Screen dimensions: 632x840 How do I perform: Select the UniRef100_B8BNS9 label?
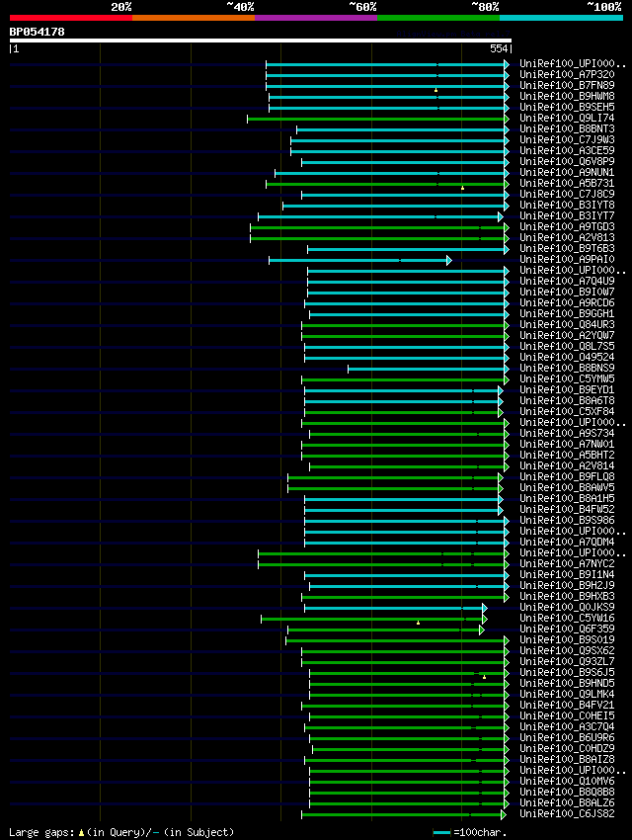coord(567,368)
